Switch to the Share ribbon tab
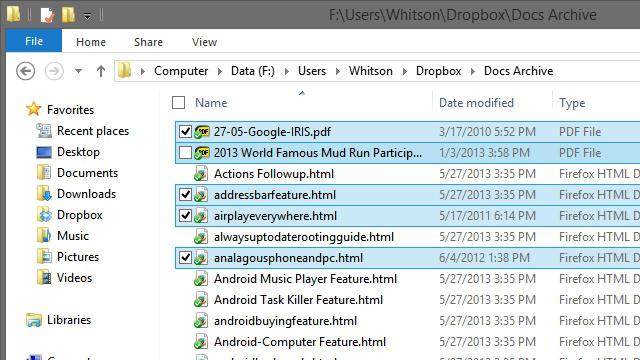The width and height of the screenshot is (640, 360). (x=148, y=42)
